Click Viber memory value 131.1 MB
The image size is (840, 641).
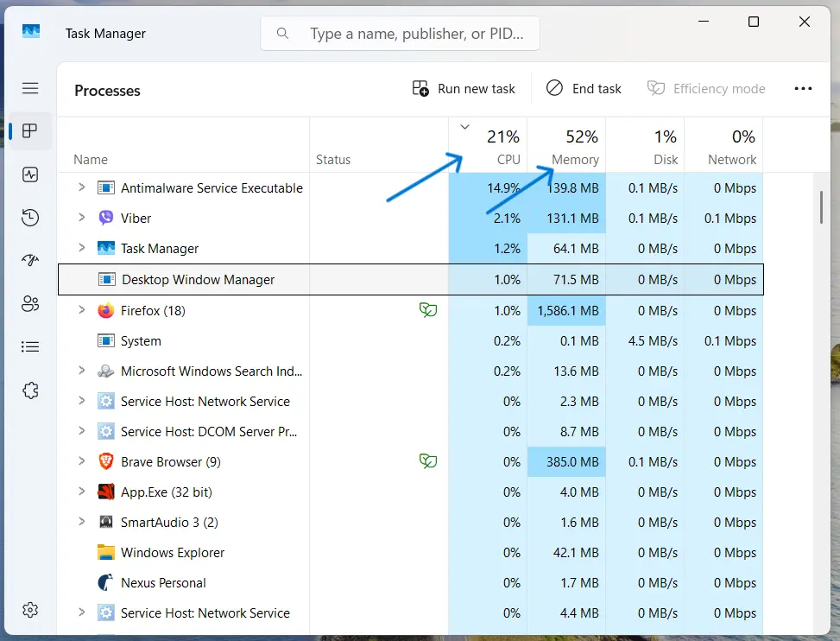coord(572,219)
